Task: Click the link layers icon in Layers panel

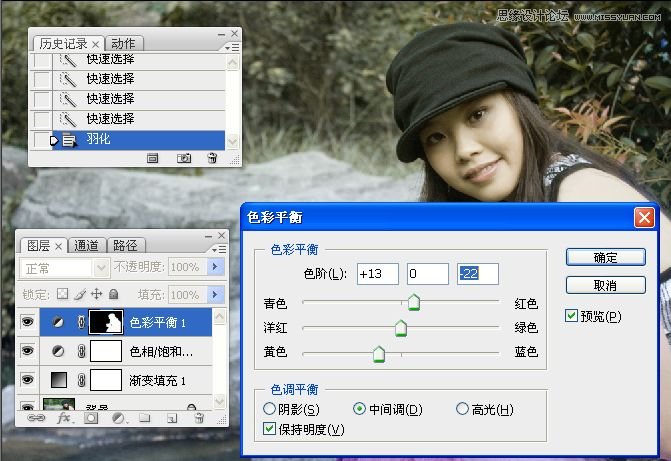Action: [x=36, y=417]
